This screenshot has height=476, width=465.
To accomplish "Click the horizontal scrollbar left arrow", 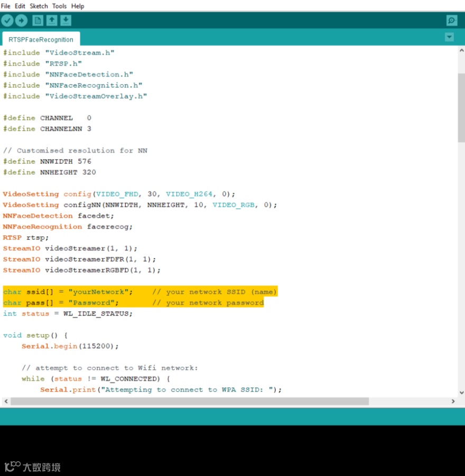I will point(6,402).
